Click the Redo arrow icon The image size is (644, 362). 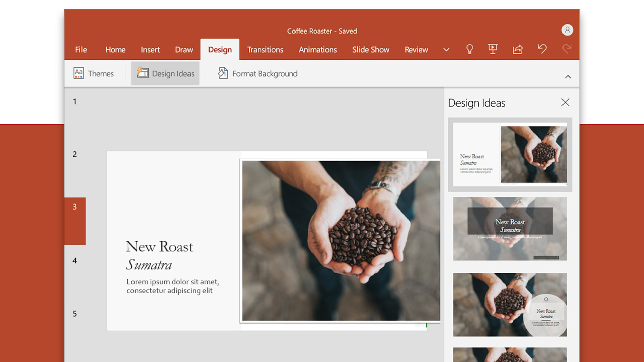(567, 49)
